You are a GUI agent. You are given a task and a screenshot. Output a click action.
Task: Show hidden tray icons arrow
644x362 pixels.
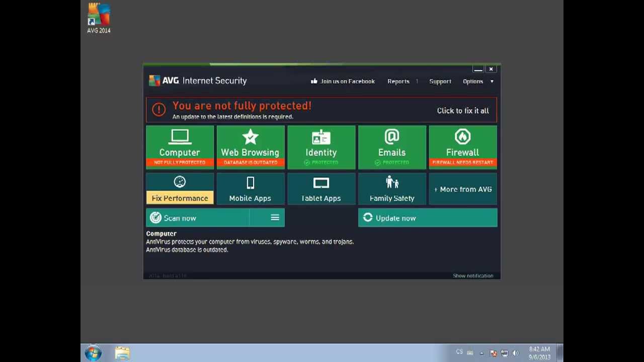click(481, 353)
